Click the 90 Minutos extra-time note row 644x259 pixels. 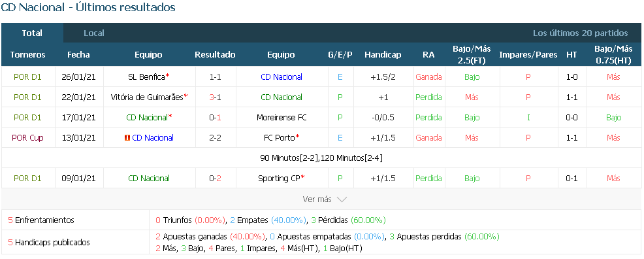pos(321,158)
